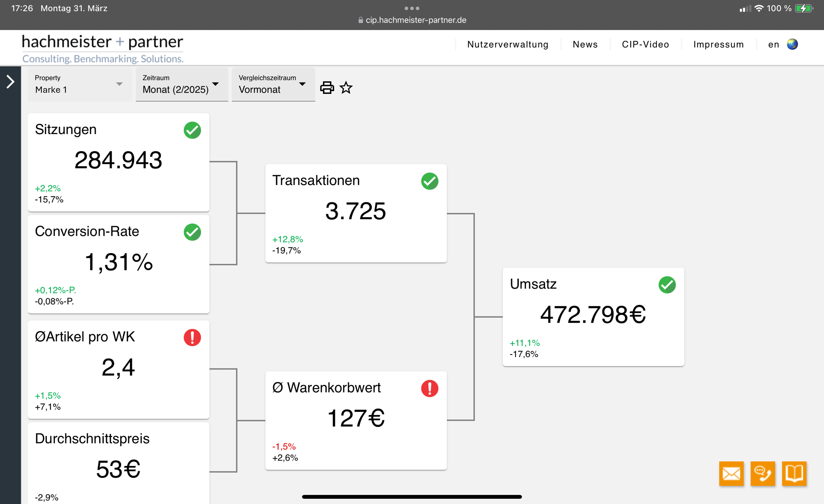
Task: Open the News menu item
Action: (585, 44)
